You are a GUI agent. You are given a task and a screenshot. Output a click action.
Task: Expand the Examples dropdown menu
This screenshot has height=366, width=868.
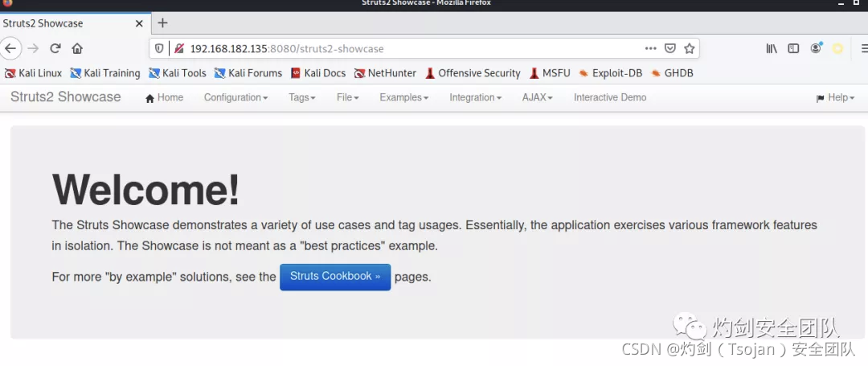pos(404,97)
